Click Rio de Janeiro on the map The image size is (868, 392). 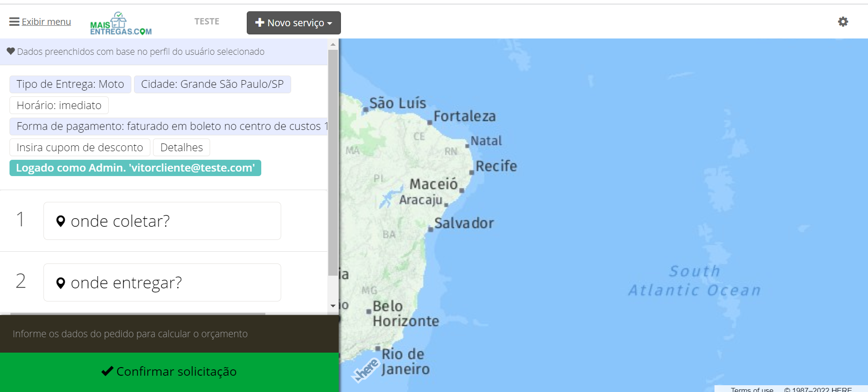405,361
